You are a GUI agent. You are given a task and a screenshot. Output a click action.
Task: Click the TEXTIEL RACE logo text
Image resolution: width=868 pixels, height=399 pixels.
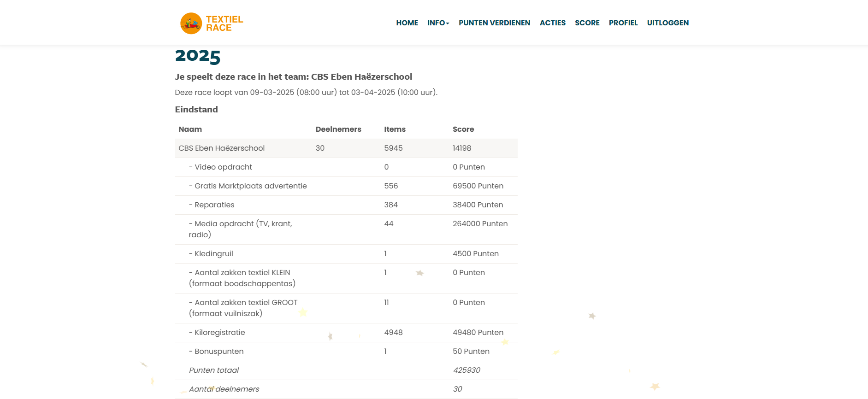click(224, 23)
